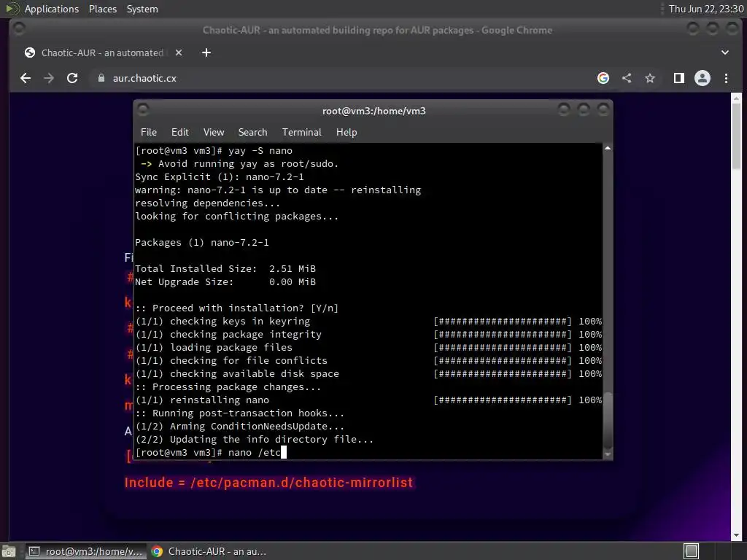Open Chrome profile avatar

[x=703, y=78]
